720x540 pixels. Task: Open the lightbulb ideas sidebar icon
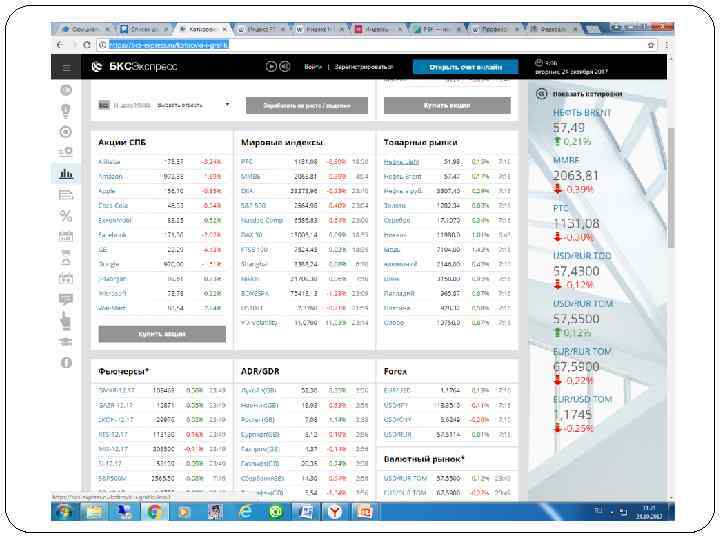(x=66, y=111)
